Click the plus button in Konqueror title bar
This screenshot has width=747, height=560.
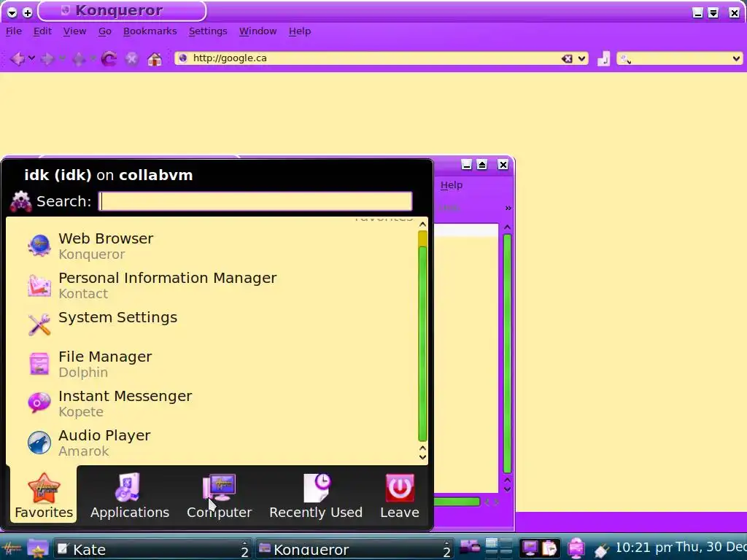pyautogui.click(x=28, y=12)
